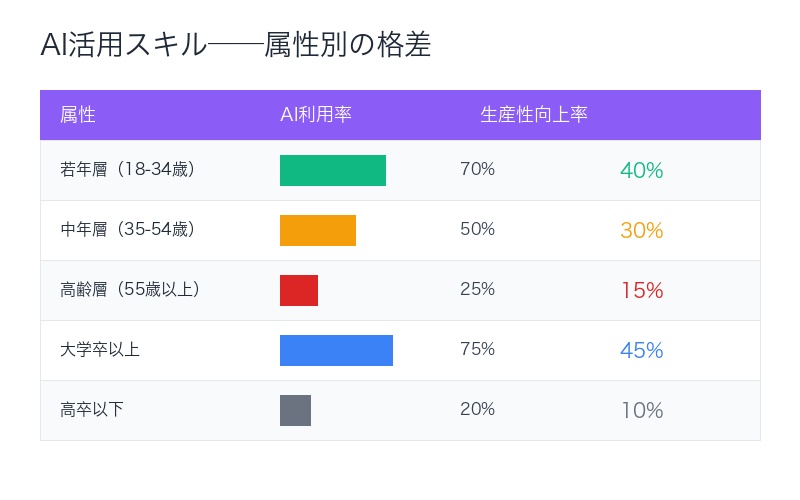Click the 属性 column header
This screenshot has height=500, width=800.
(78, 115)
